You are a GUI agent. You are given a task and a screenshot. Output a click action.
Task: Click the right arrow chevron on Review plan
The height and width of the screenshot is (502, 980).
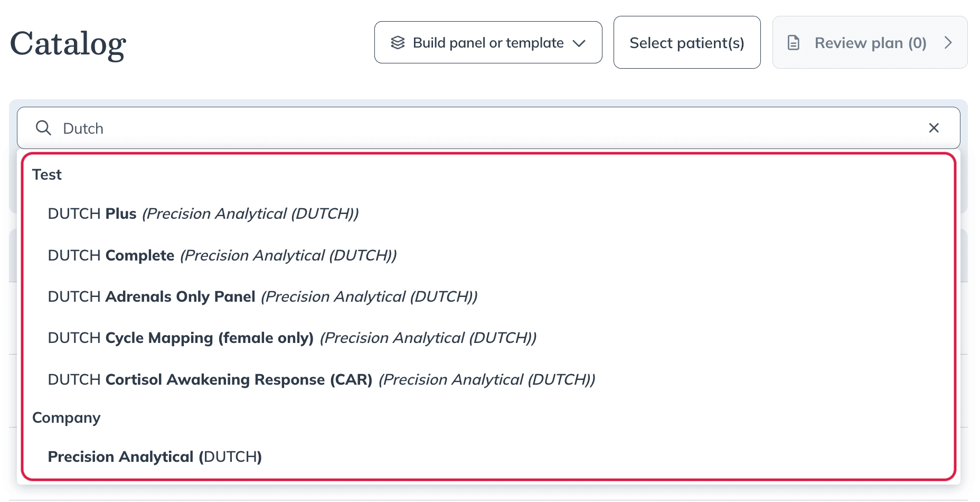coord(948,43)
